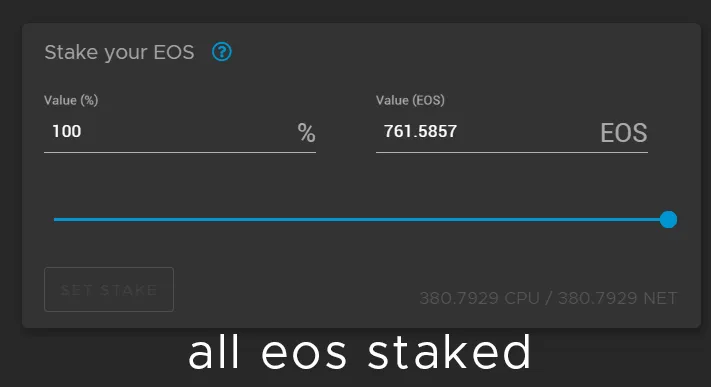711x387 pixels.
Task: Click the SET STAKE button
Action: 109,289
